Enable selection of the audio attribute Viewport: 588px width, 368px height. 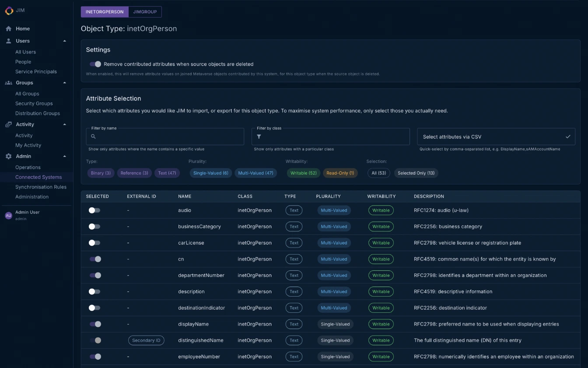click(x=93, y=210)
